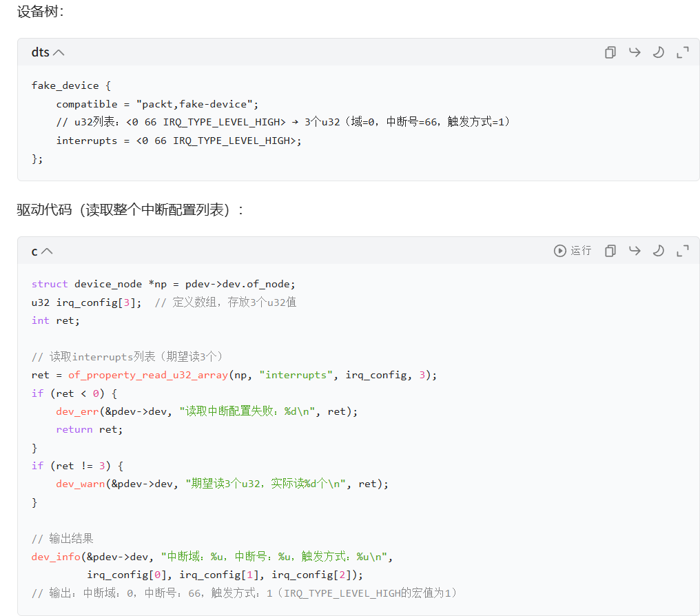Expand C code block to fullscreen
This screenshot has height=616, width=700.
point(683,251)
